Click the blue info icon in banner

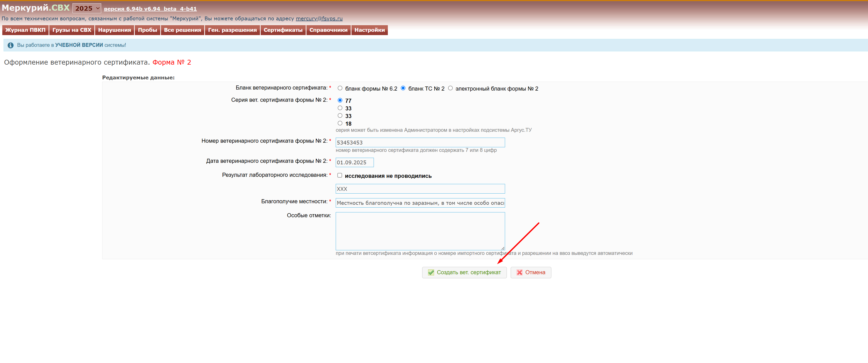(x=10, y=45)
